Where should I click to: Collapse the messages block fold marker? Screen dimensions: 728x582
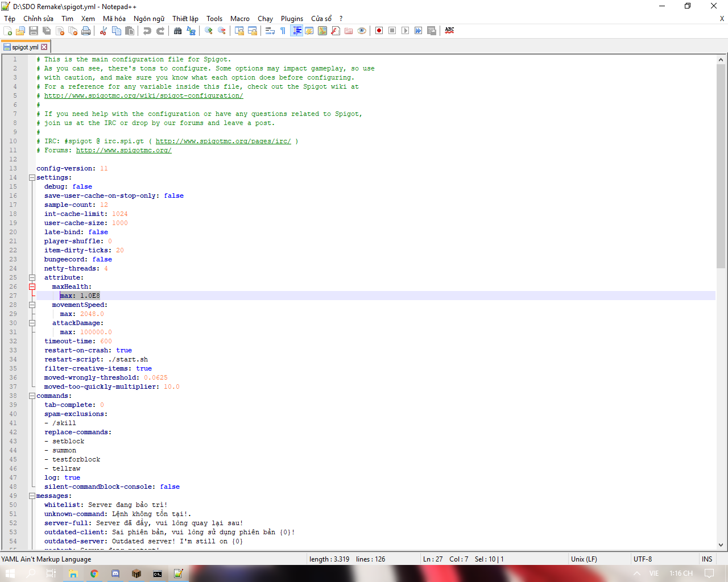click(x=32, y=496)
